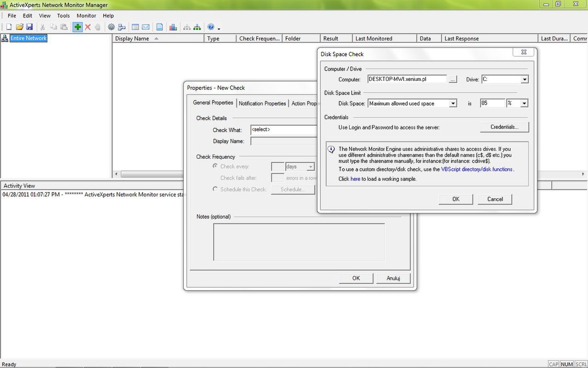Open the File menu
The image size is (588, 368).
click(x=12, y=16)
